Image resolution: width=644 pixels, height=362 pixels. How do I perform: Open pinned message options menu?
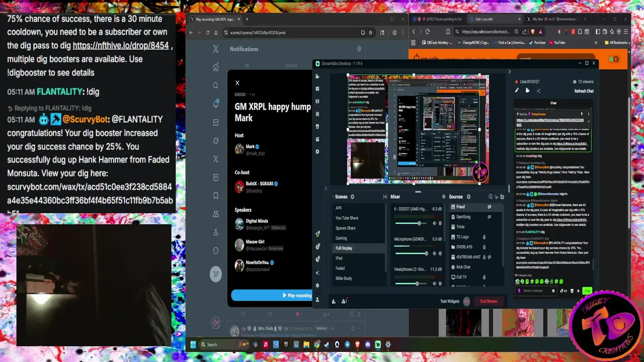[x=588, y=114]
